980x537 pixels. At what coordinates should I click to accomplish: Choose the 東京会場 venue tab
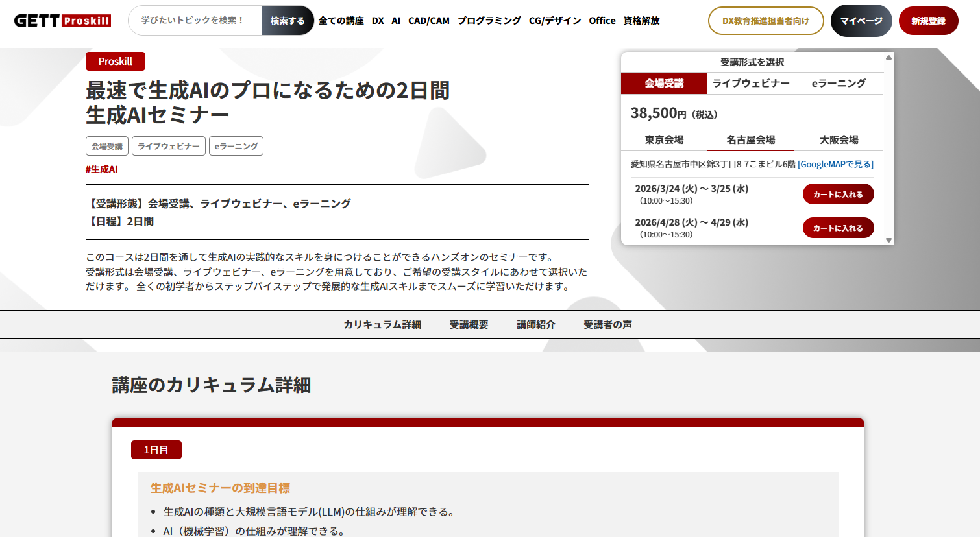[664, 139]
